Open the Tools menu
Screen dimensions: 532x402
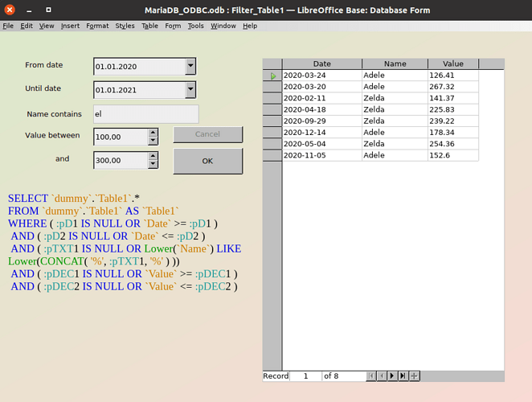pos(195,26)
